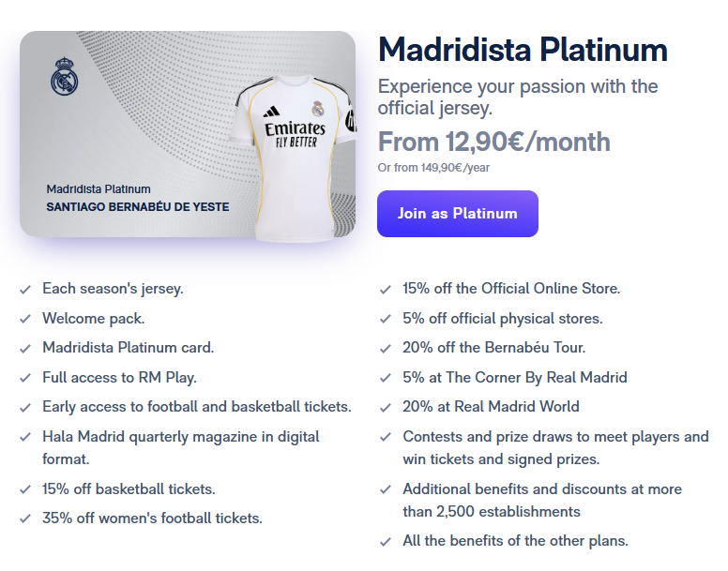Click checkmark beside 15% off basketball tickets
This screenshot has width=728, height=571.
25,490
